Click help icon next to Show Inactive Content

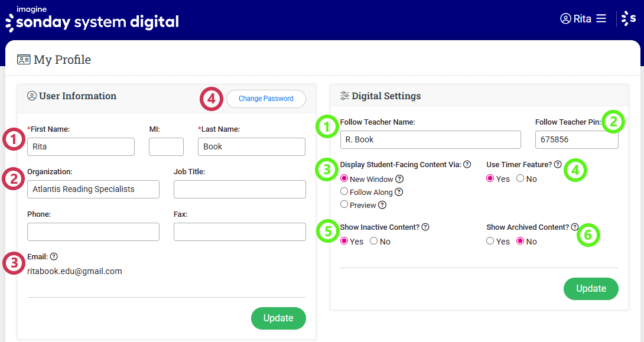click(425, 227)
